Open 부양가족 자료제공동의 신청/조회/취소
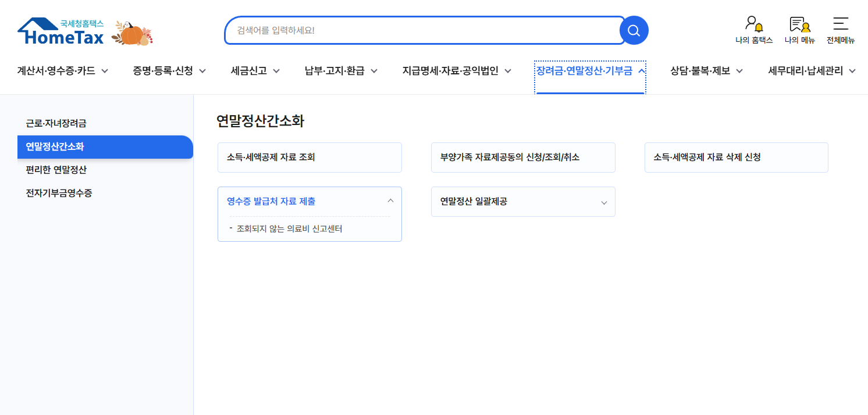Image resolution: width=868 pixels, height=415 pixels. pos(523,157)
